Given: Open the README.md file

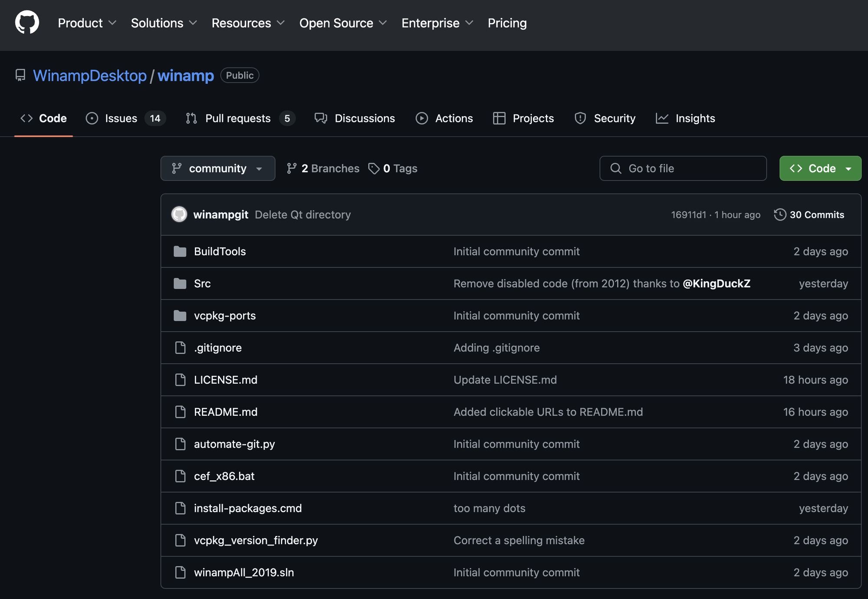Looking at the screenshot, I should (226, 411).
